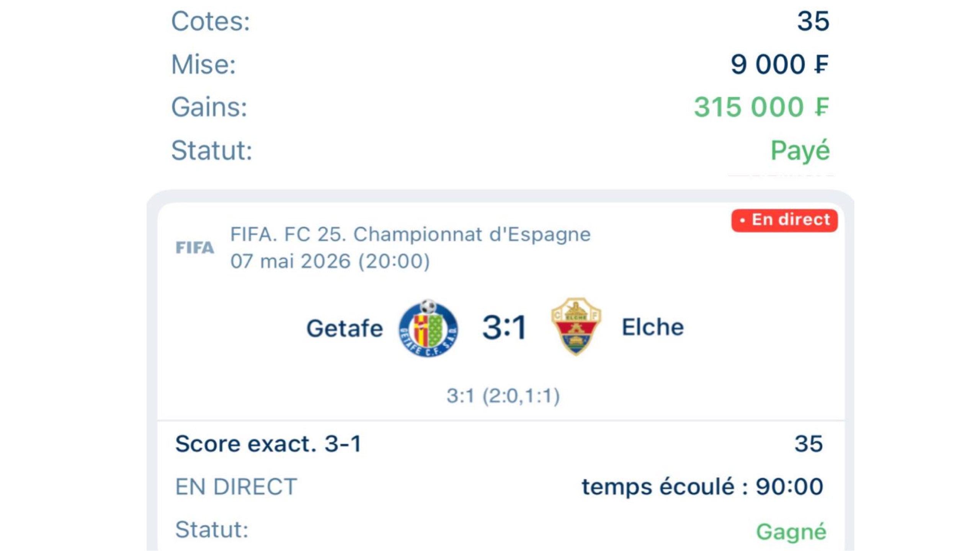Tap the red En direct badge
Screen dimensions: 980x551
[784, 220]
